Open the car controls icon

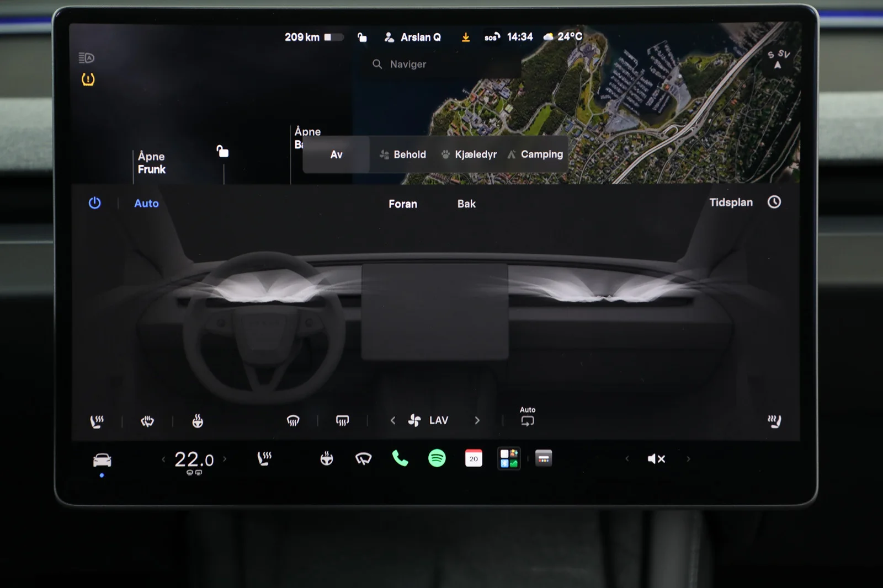(x=102, y=459)
